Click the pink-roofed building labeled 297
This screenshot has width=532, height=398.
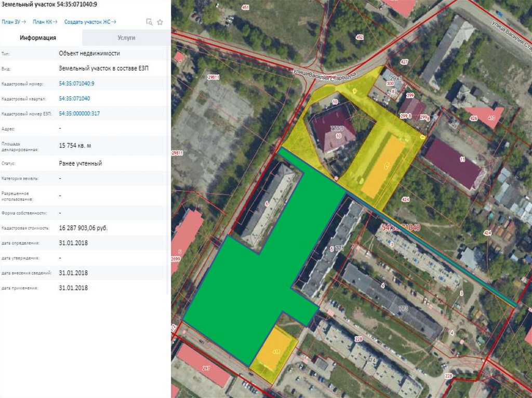[x=205, y=365]
